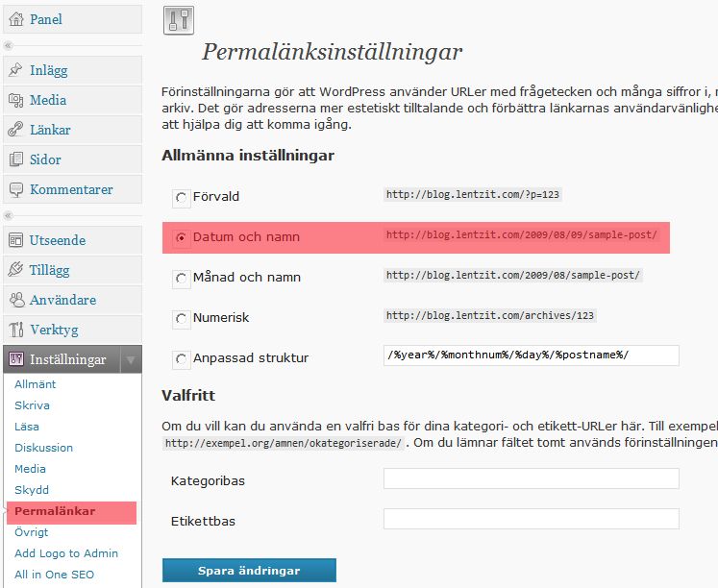Viewport: 718px width, 588px height.
Task: Select the Förvald permalink radio button
Action: tap(181, 198)
